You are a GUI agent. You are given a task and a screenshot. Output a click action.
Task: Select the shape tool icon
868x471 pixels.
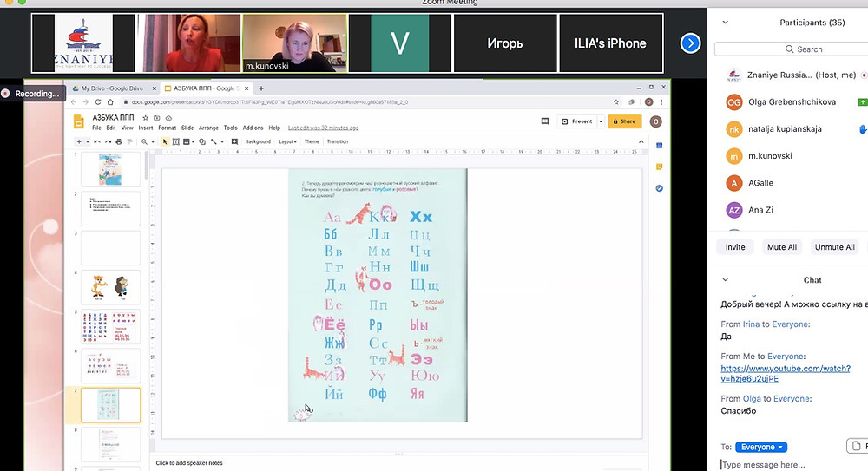tap(202, 141)
